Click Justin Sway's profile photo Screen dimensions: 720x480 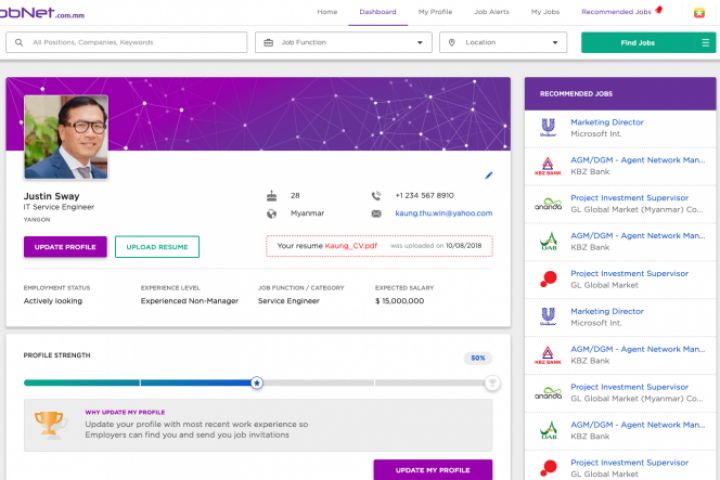click(66, 137)
